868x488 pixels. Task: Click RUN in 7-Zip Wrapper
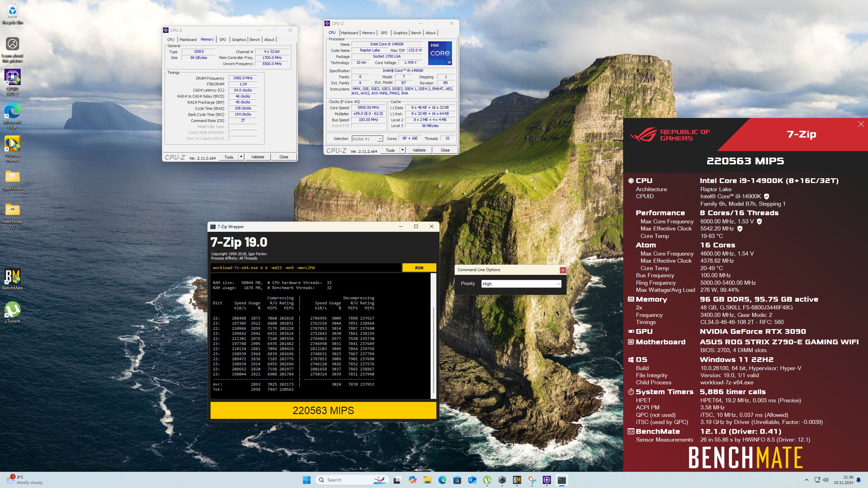(x=419, y=268)
